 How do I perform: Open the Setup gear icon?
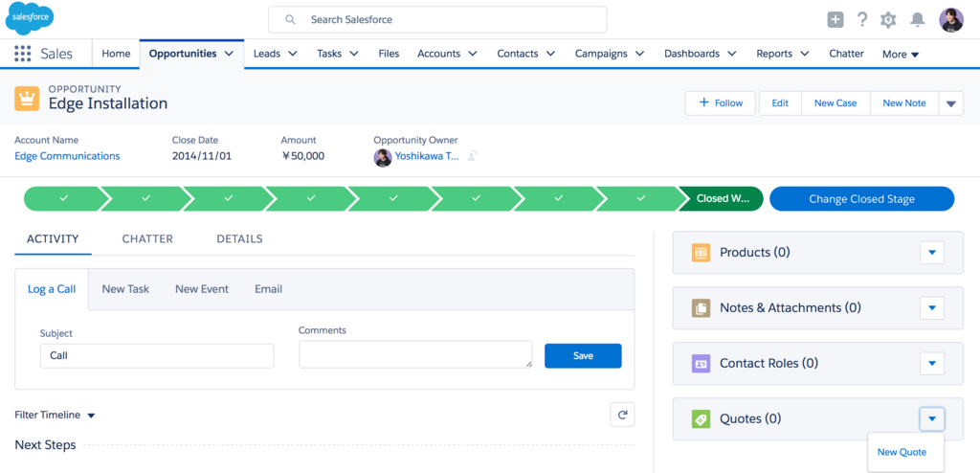888,20
